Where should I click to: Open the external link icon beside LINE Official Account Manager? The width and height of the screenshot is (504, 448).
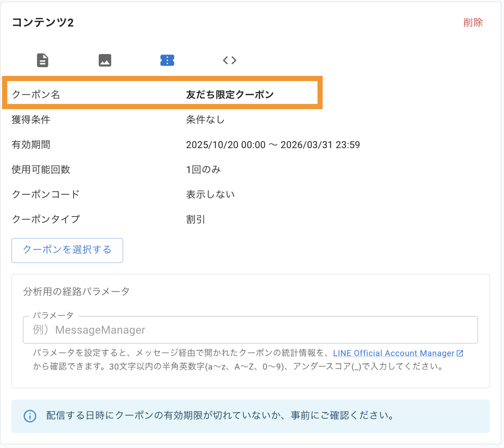point(460,353)
